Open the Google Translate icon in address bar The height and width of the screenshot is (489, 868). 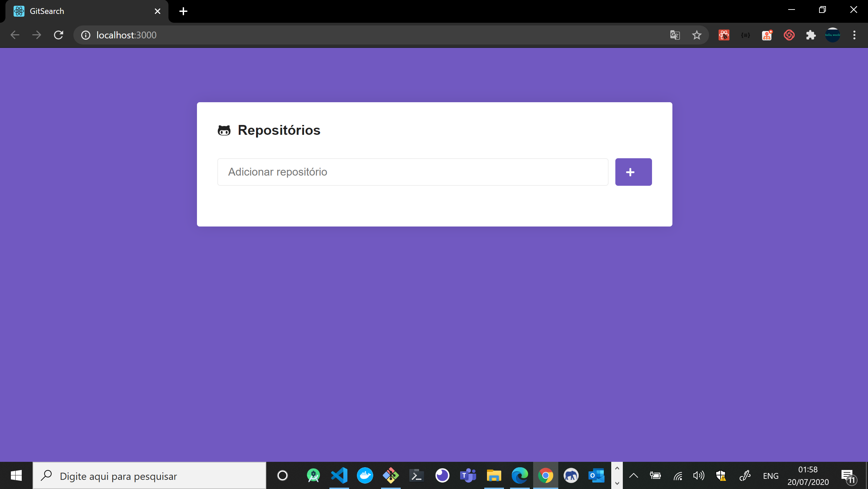[x=675, y=35]
